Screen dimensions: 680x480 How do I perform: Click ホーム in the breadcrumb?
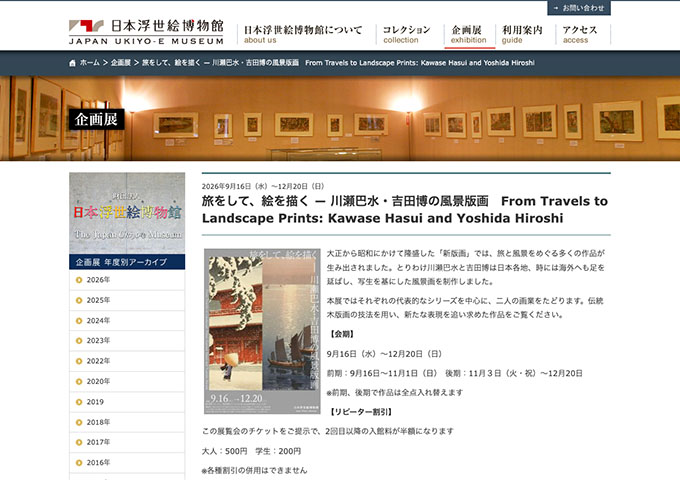coord(89,63)
